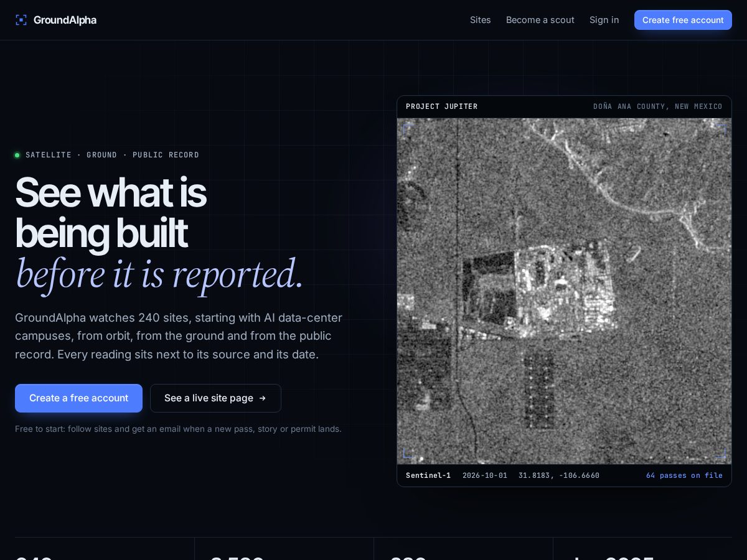Open the 64 passes on file link
This screenshot has width=747, height=560.
tap(684, 475)
